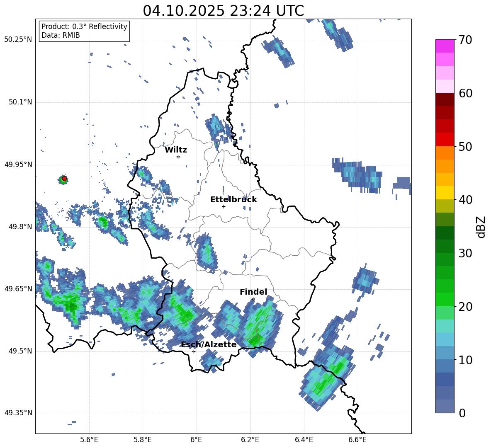
Task: Click the 6.6°E longitude label
Action: coord(357,440)
